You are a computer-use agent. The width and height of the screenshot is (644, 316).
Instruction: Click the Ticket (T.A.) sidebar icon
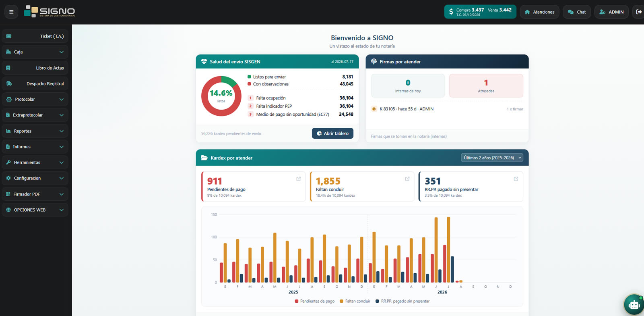(x=9, y=36)
